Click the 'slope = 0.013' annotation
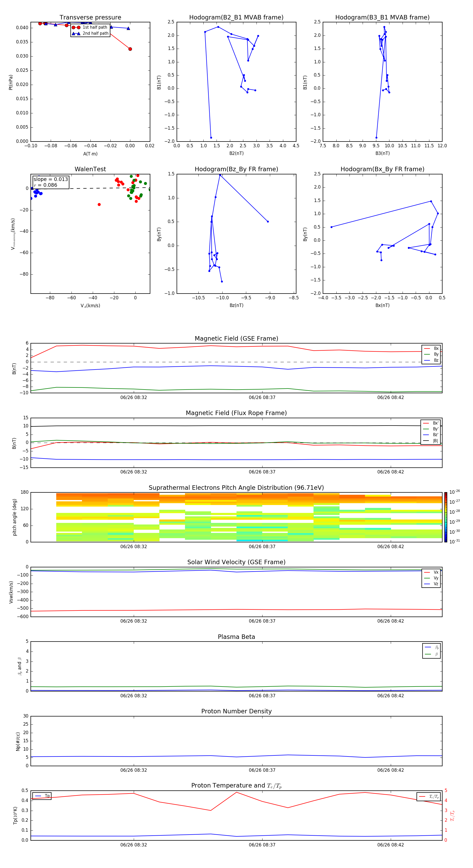This screenshot has height=868, width=473. (x=50, y=179)
